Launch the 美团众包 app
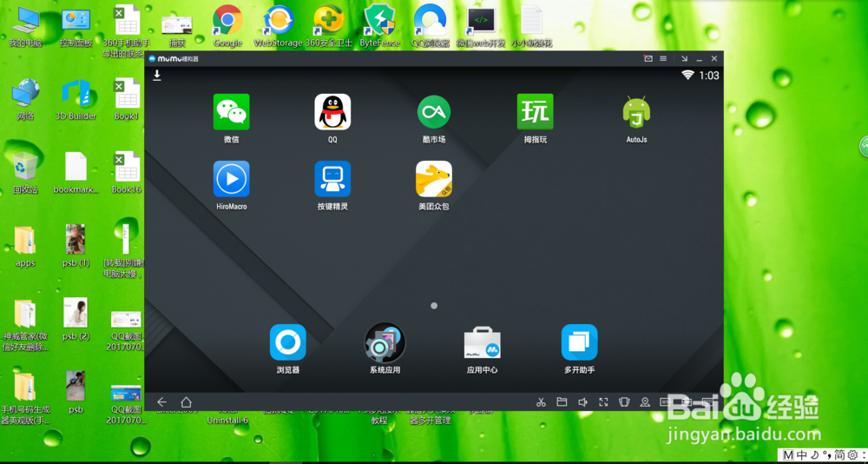Screen dimensions: 868x464 pyautogui.click(x=433, y=179)
